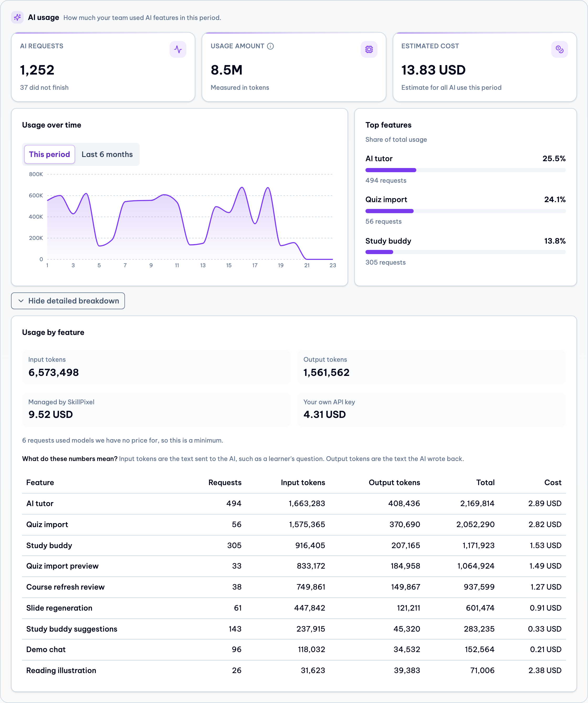The width and height of the screenshot is (588, 703).
Task: Click the 2,052,290 total for Quiz import
Action: point(475,524)
